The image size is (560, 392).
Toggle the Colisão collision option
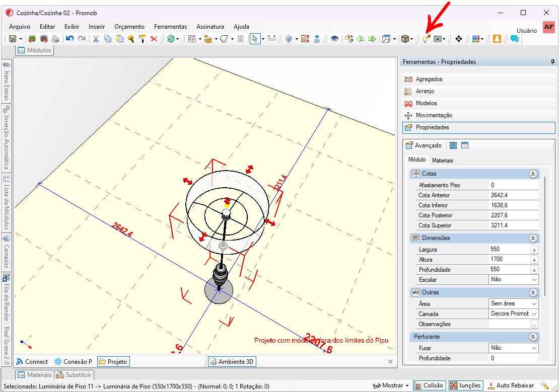[x=429, y=385]
